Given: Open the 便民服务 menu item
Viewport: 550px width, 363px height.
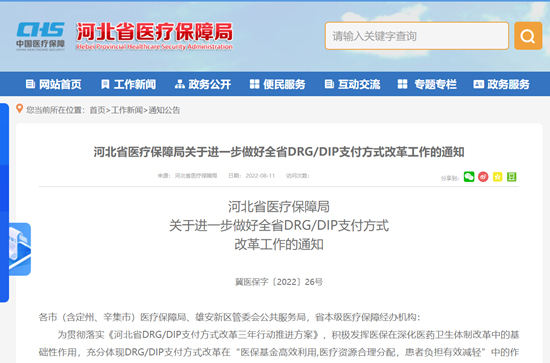Looking at the screenshot, I should point(277,84).
